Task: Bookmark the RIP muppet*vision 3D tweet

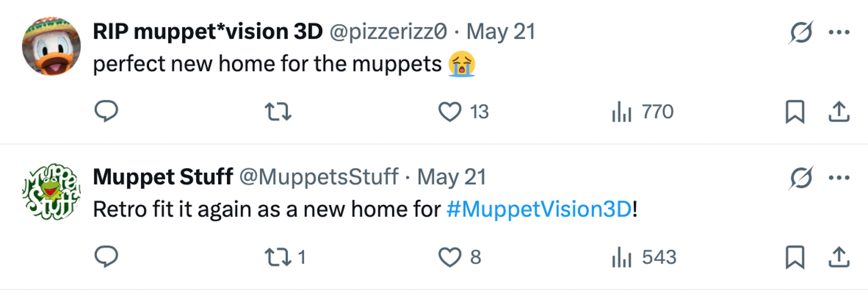Action: pos(795,112)
